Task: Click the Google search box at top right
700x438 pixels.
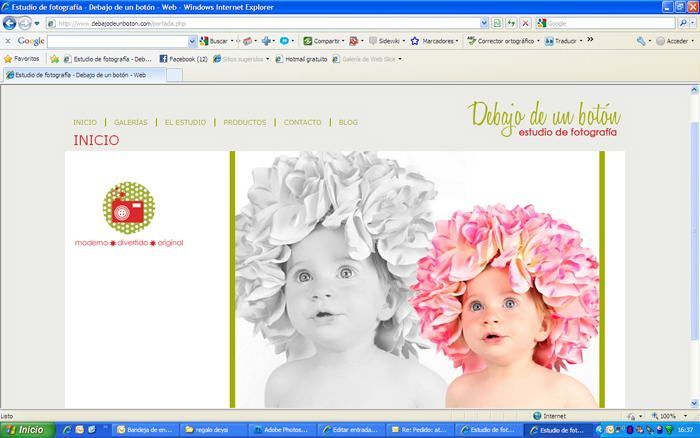Action: (x=611, y=23)
